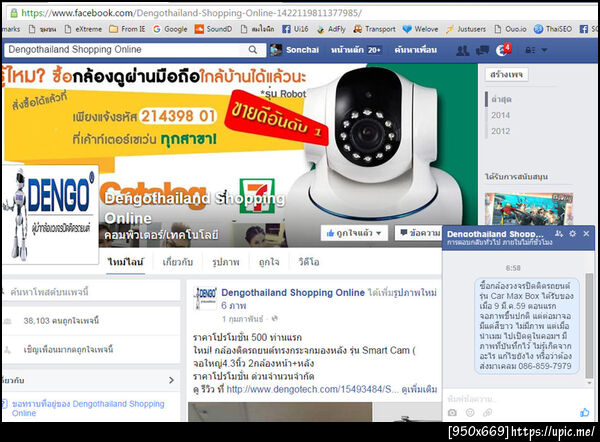Click ดูเพิ่มเติม see more in post

[x=419, y=390]
